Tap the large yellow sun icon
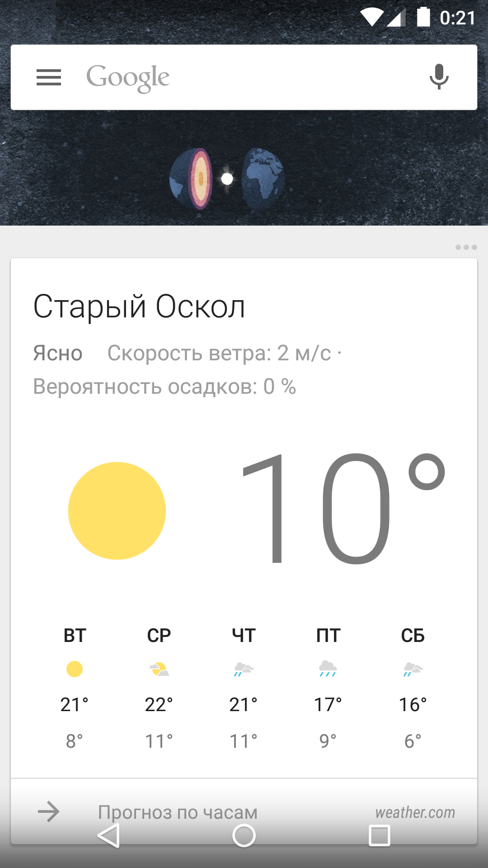The height and width of the screenshot is (868, 488). click(x=117, y=511)
